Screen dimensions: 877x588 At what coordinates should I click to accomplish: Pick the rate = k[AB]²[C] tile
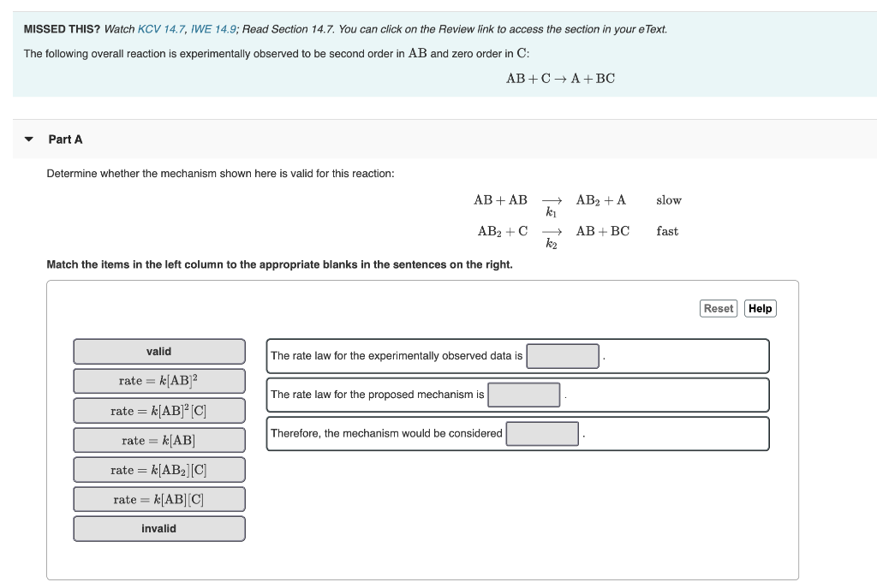tap(159, 410)
